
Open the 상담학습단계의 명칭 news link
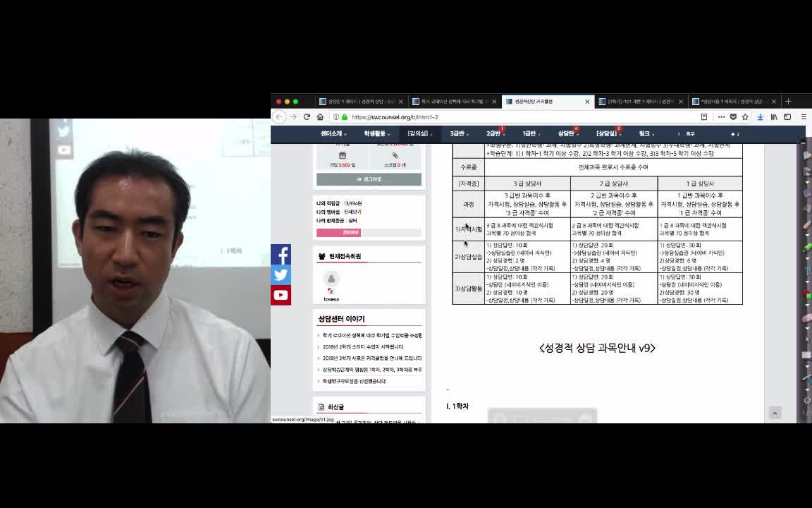(x=372, y=370)
